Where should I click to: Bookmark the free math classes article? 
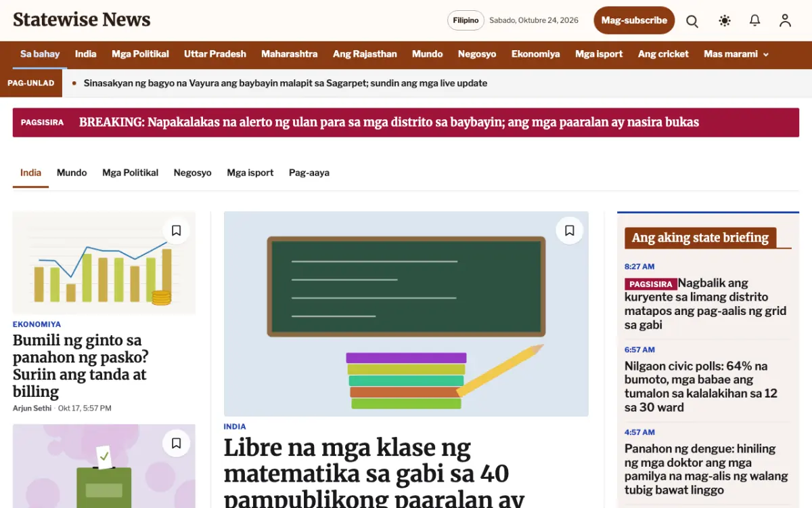coord(570,231)
